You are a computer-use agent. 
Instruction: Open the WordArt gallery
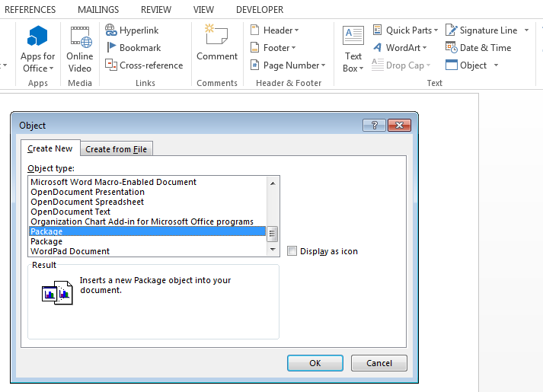tap(400, 47)
